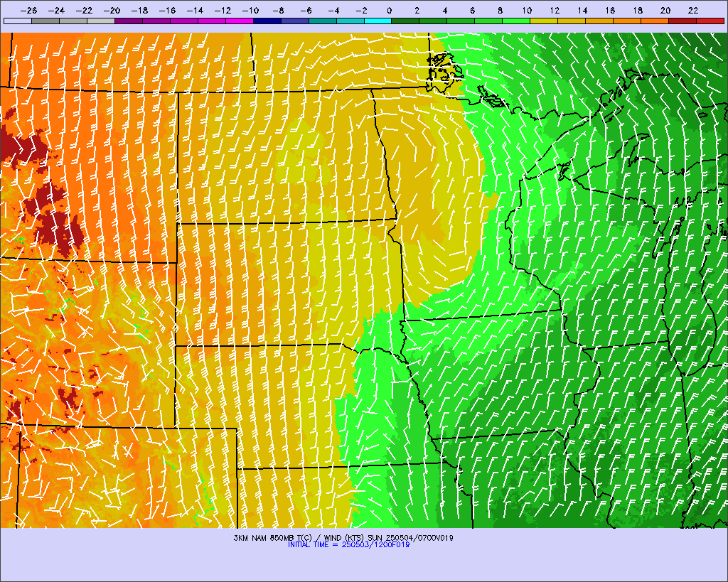Select the legend label -10
This screenshot has height=582, width=728.
250,10
